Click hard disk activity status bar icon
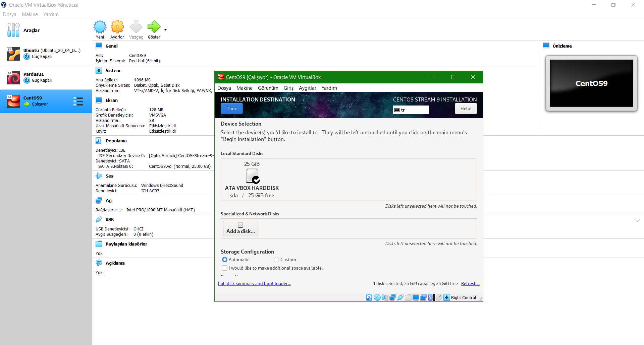This screenshot has width=644, height=345. point(369,297)
